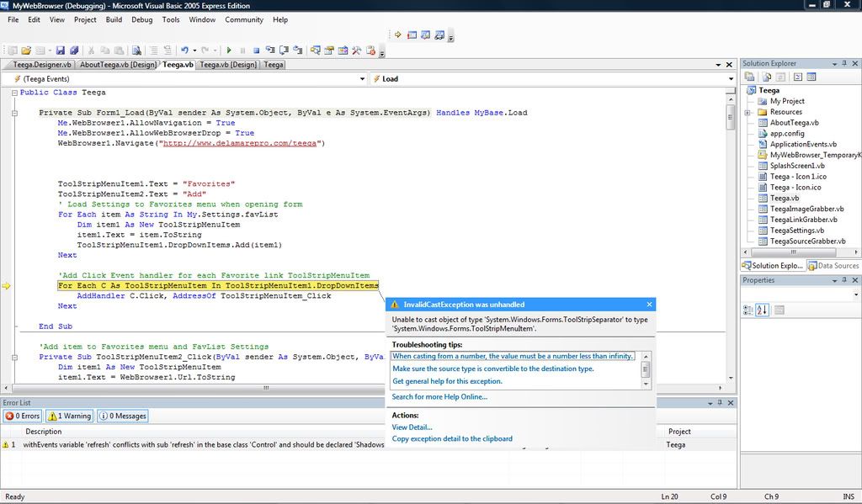862x504 pixels.
Task: Click Search for more Help Online link
Action: click(439, 397)
